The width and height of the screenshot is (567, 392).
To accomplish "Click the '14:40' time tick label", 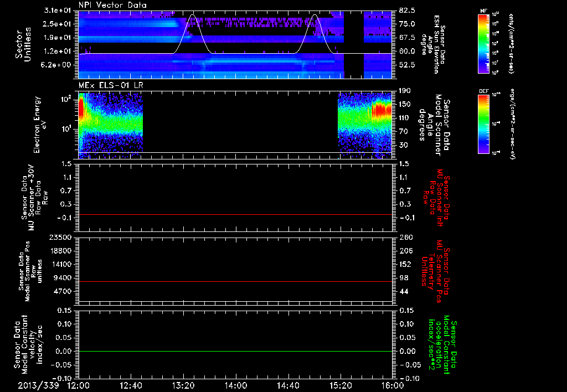I will coord(288,386).
